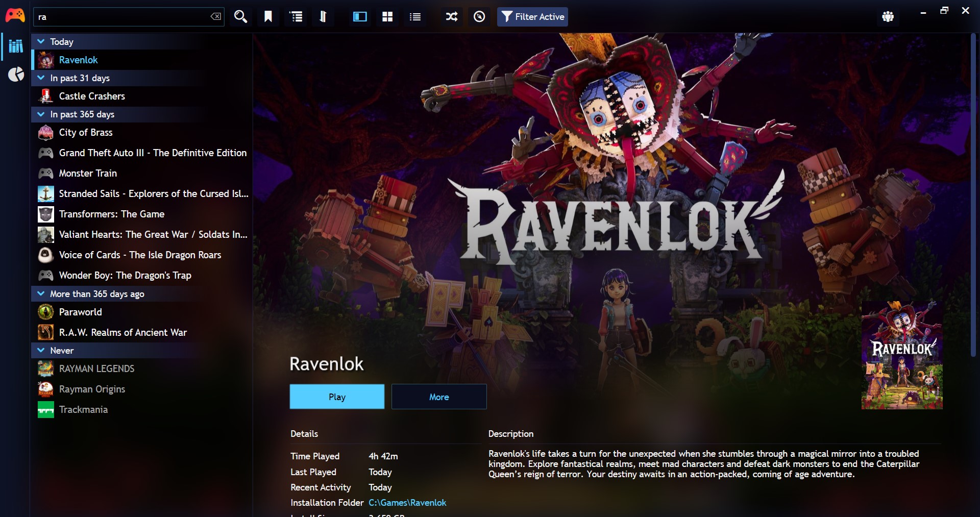Select Grand Theft Auto III Definitive Edition

click(142, 153)
